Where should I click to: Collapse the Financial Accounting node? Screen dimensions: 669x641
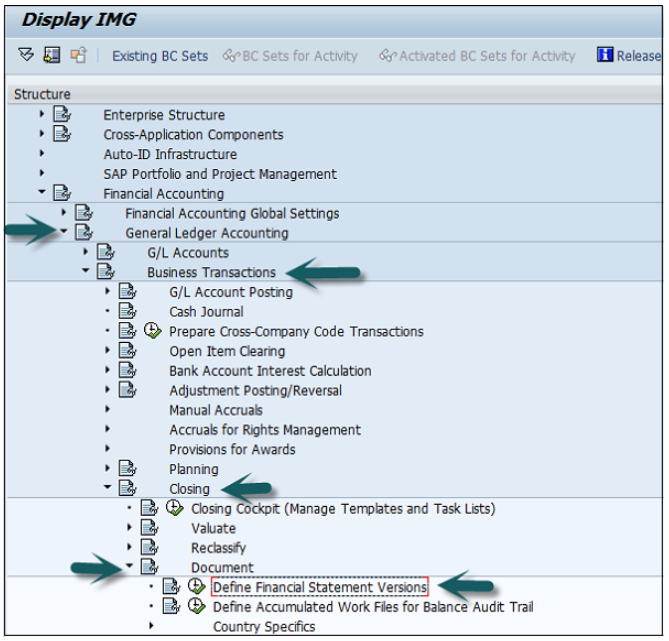tap(42, 194)
